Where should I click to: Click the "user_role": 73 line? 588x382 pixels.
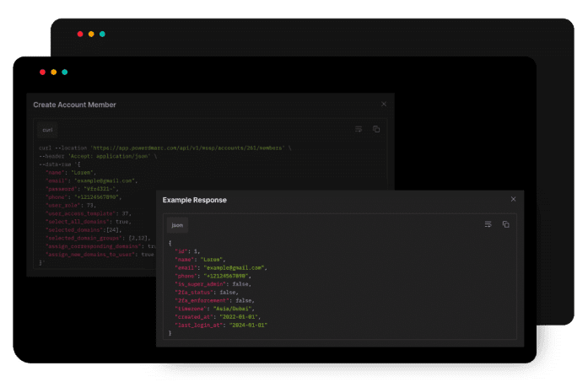pos(71,205)
